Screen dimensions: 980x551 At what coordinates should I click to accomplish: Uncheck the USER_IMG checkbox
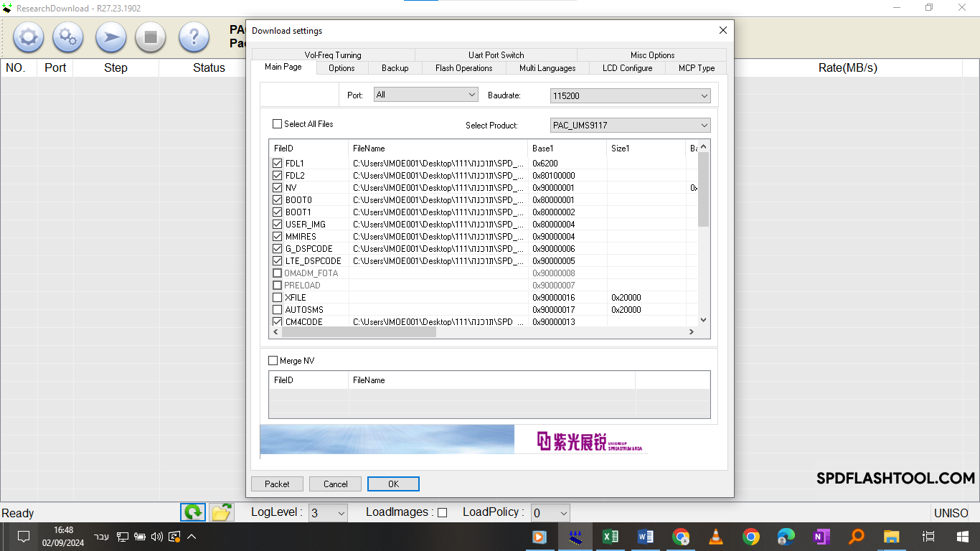(x=277, y=225)
